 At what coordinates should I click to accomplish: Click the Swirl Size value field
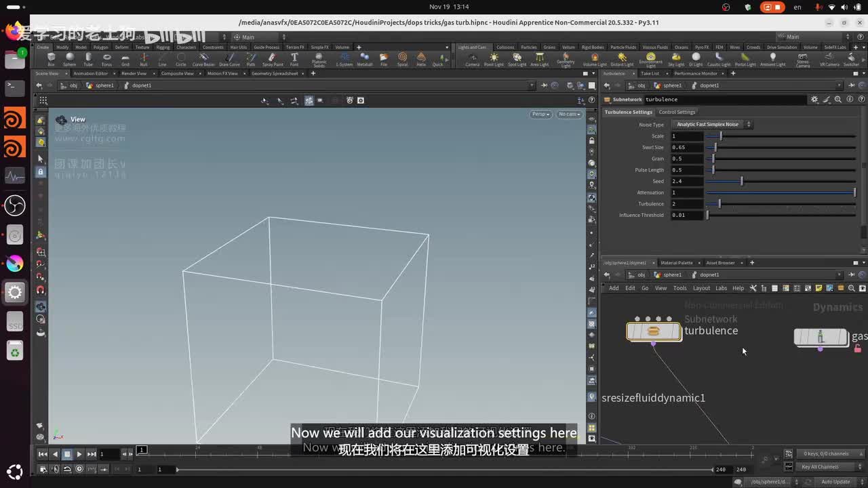(x=686, y=147)
